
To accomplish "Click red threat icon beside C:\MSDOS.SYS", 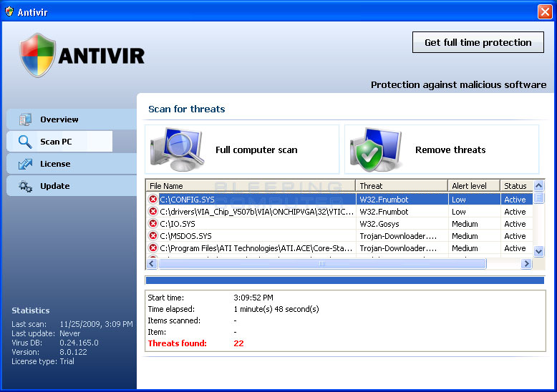I will click(152, 236).
